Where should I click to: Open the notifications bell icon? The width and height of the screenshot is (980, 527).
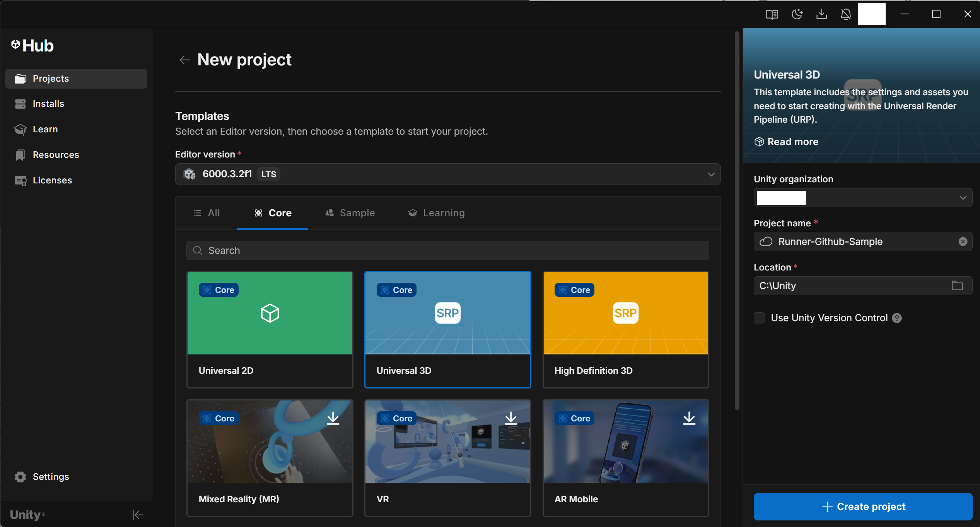(x=846, y=14)
